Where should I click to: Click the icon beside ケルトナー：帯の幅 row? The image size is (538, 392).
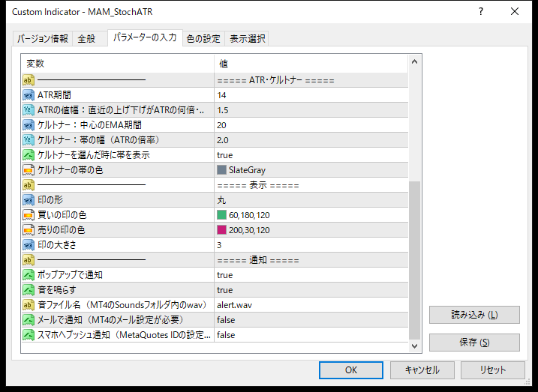pyautogui.click(x=29, y=140)
